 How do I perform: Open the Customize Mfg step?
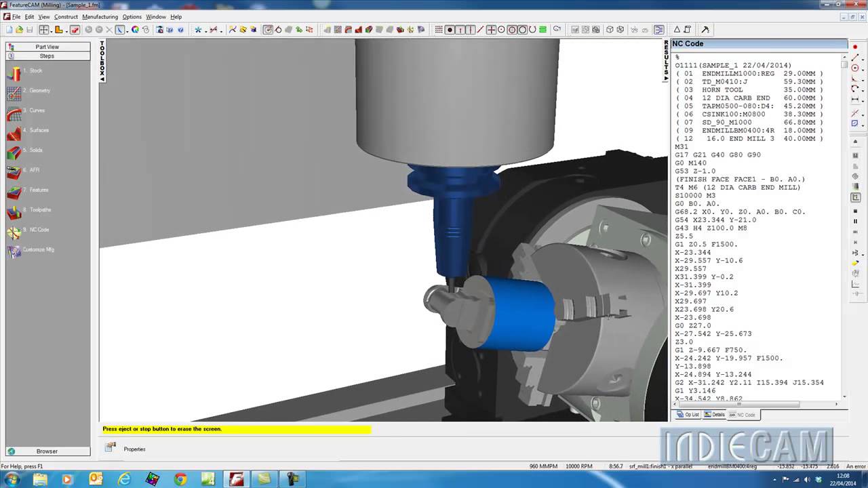tap(31, 250)
